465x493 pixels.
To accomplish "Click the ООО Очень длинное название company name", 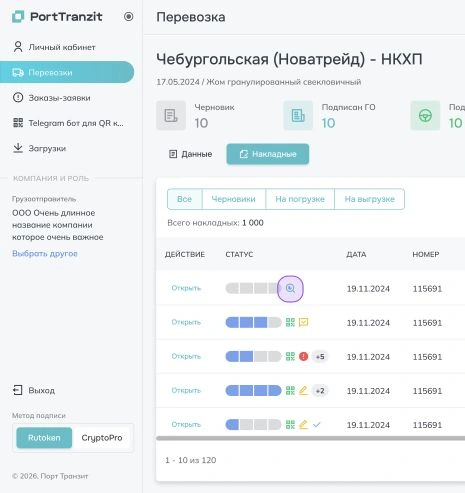I will (58, 225).
